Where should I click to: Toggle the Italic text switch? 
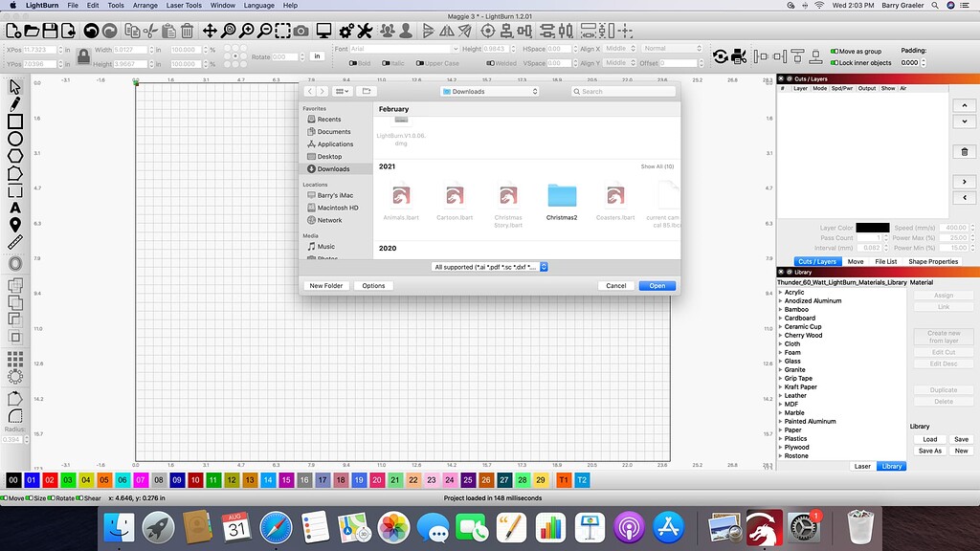click(386, 63)
